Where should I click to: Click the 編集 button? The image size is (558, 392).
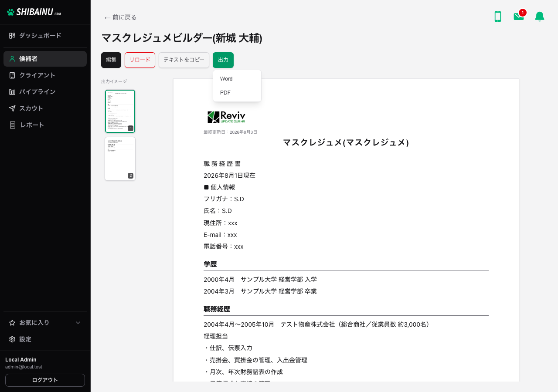click(111, 60)
